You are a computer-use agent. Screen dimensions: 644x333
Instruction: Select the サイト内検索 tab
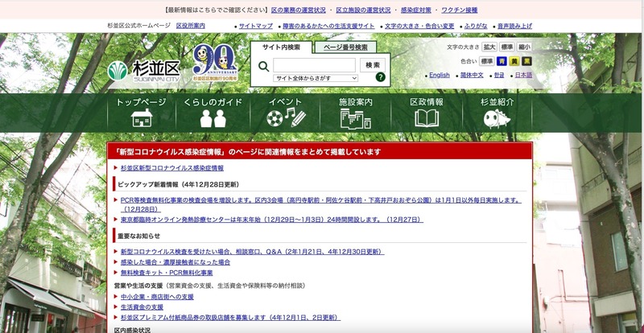282,47
